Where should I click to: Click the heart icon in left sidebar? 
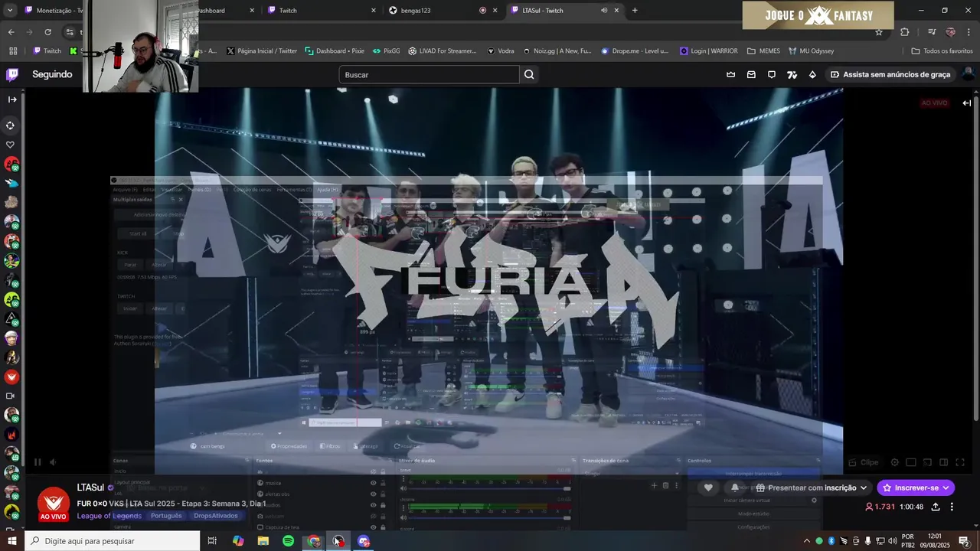click(x=11, y=145)
